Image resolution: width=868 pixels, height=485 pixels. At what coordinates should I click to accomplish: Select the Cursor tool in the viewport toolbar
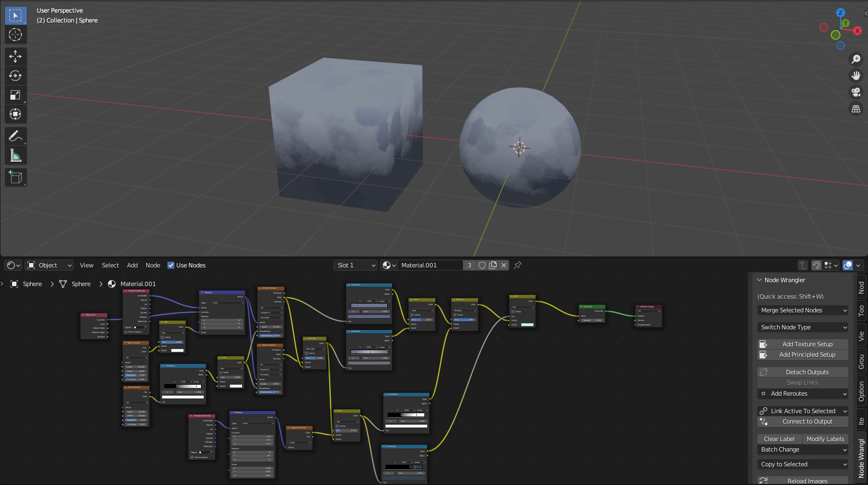tap(15, 35)
